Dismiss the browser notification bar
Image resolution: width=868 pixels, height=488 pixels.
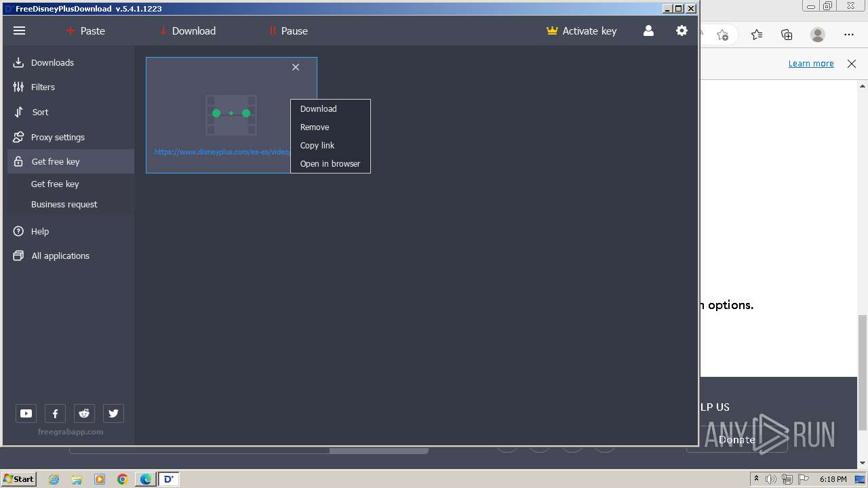coord(852,63)
